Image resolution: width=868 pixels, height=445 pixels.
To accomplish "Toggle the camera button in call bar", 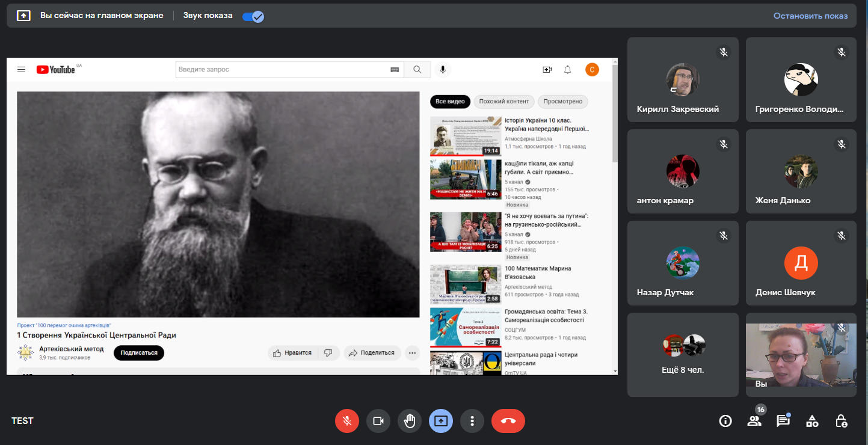I will 378,421.
